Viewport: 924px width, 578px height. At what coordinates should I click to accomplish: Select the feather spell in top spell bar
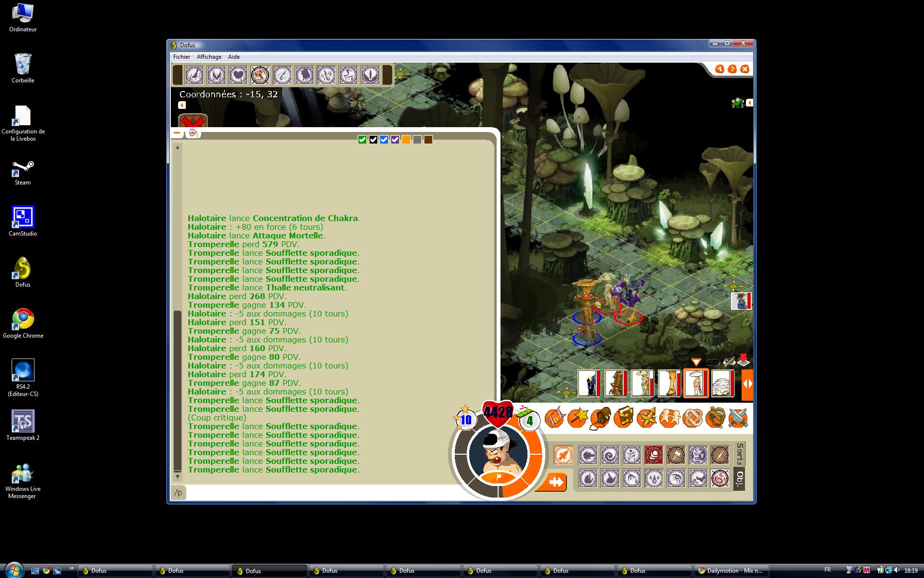point(194,75)
